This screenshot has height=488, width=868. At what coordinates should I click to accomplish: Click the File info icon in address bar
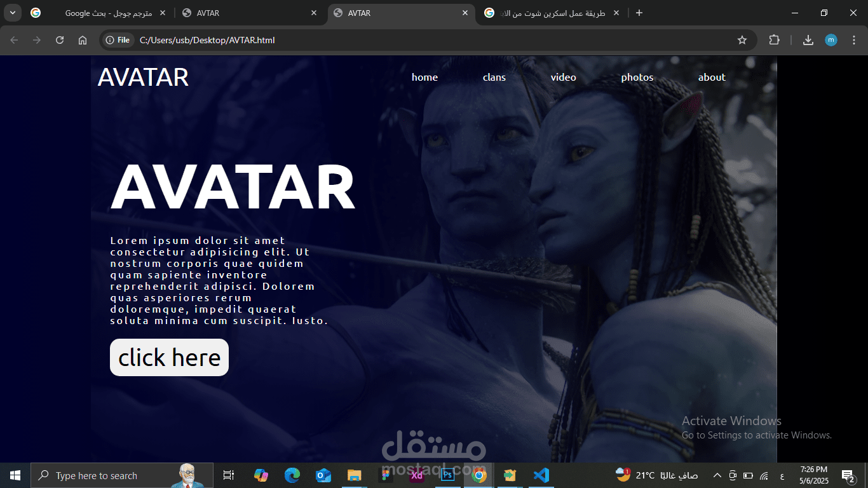(x=118, y=40)
